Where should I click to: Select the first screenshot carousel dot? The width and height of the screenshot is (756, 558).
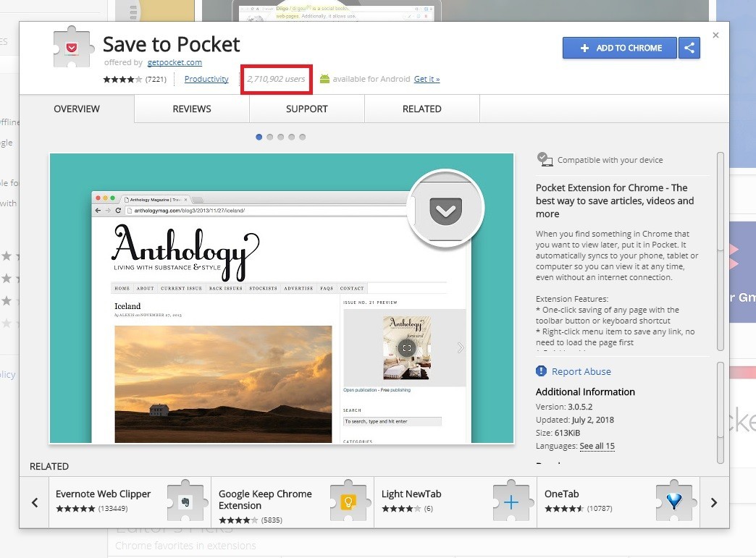tap(259, 137)
